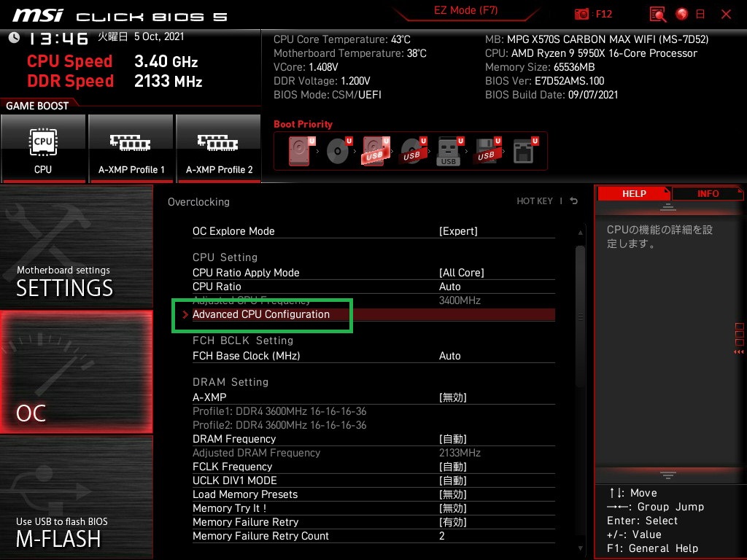Click the CPU Game Boost icon
747x560 pixels.
[43, 149]
